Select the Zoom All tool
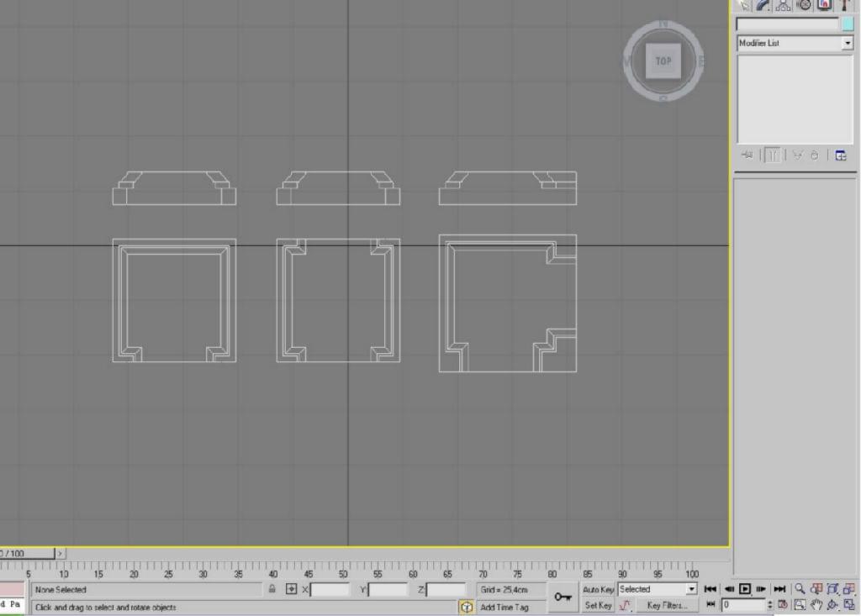Image resolution: width=861 pixels, height=616 pixels. tap(816, 589)
